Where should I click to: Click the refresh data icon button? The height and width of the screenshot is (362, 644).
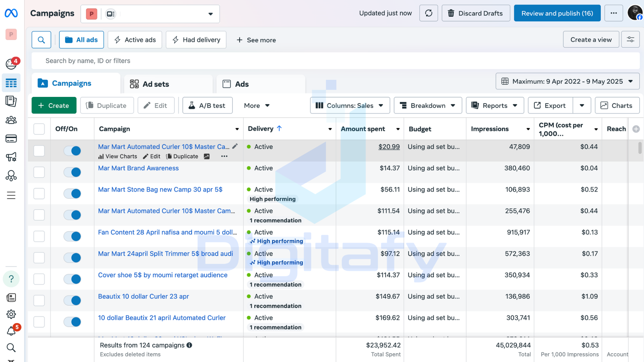tap(429, 13)
